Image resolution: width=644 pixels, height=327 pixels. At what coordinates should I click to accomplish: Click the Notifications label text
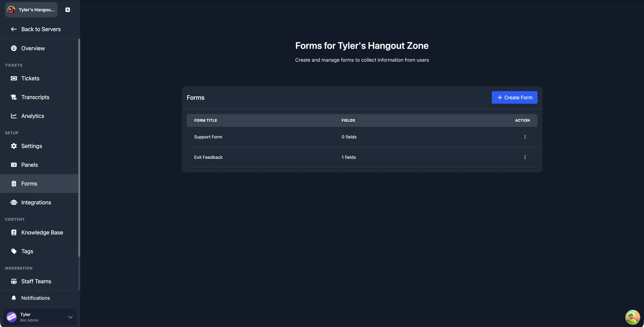click(x=36, y=298)
